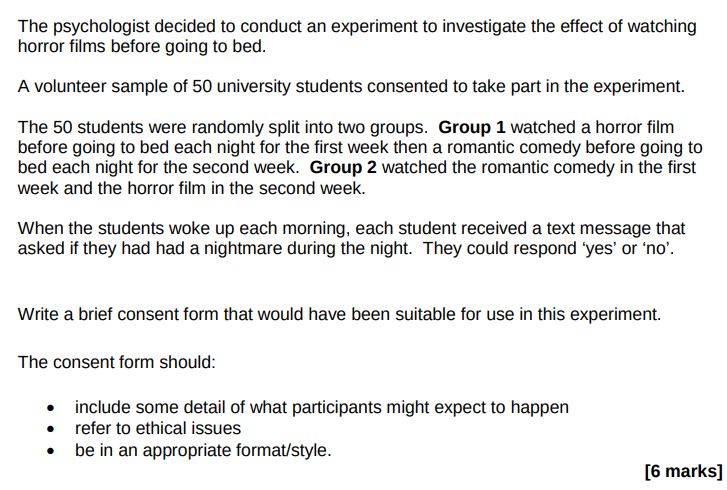The image size is (727, 490).
Task: Click the quoted word 'no'
Action: pyautogui.click(x=656, y=248)
